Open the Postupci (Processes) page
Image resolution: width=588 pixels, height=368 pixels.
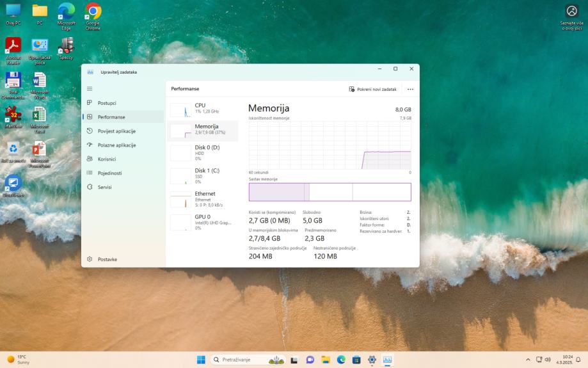(x=106, y=103)
